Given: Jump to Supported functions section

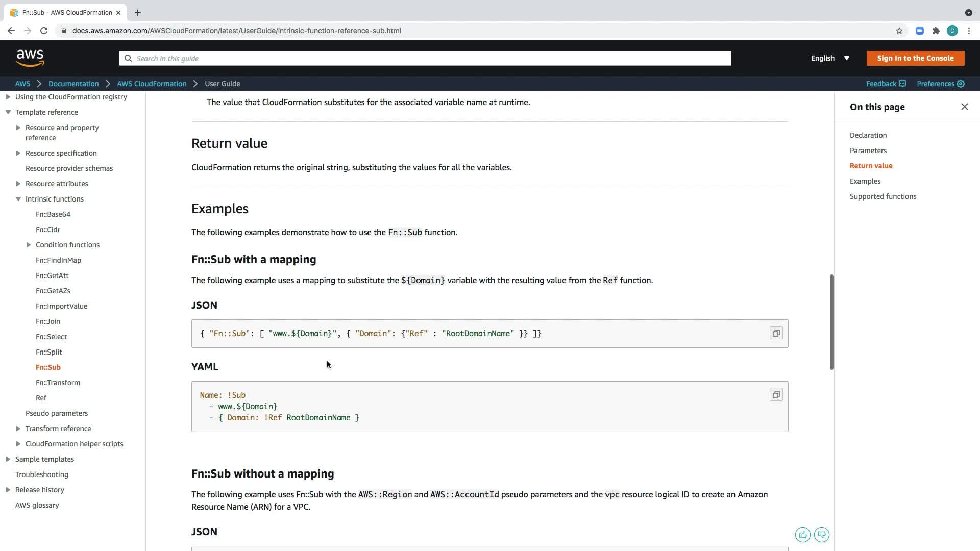Looking at the screenshot, I should pyautogui.click(x=883, y=196).
